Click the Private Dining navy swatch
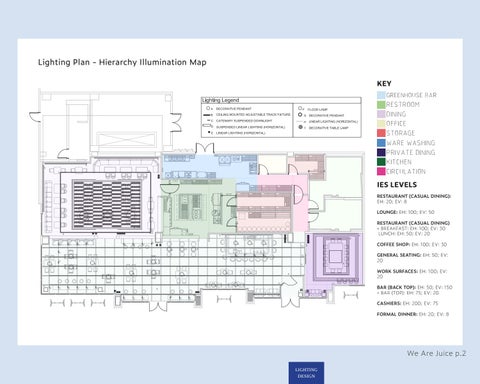 [x=381, y=152]
